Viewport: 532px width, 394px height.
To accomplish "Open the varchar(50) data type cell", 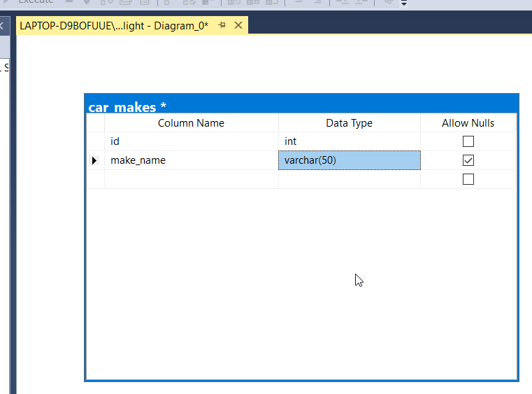I will (x=349, y=160).
